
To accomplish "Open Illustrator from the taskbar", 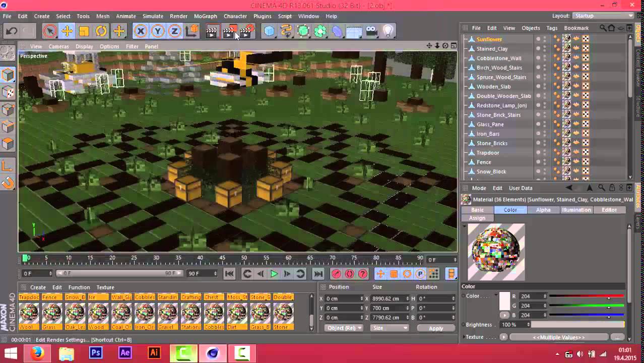I will click(x=154, y=353).
